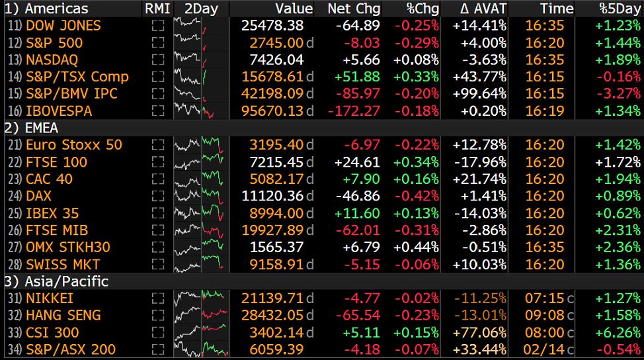Click the Euro Stoxx 50 value 3195.40
Viewport: 644px width, 360px height.
click(276, 145)
